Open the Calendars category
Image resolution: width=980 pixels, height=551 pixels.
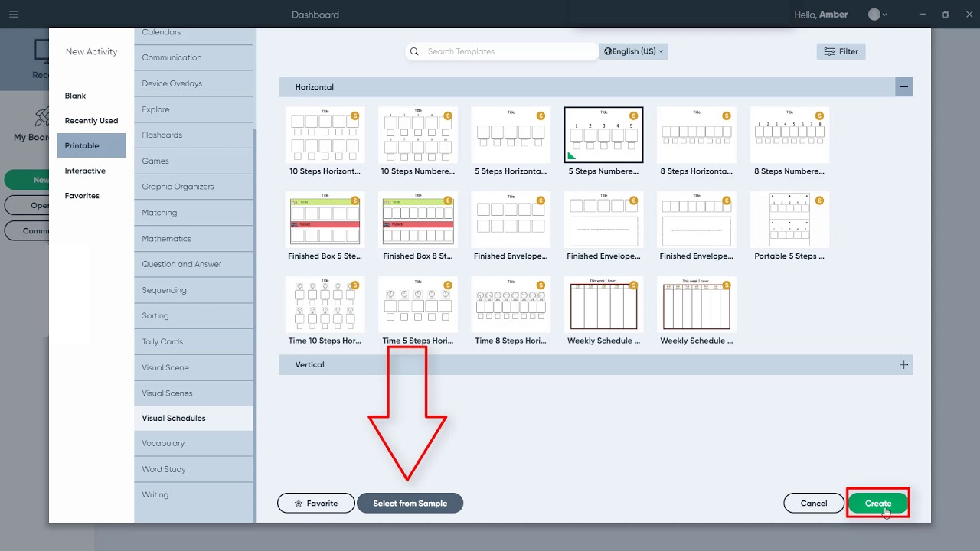click(193, 34)
